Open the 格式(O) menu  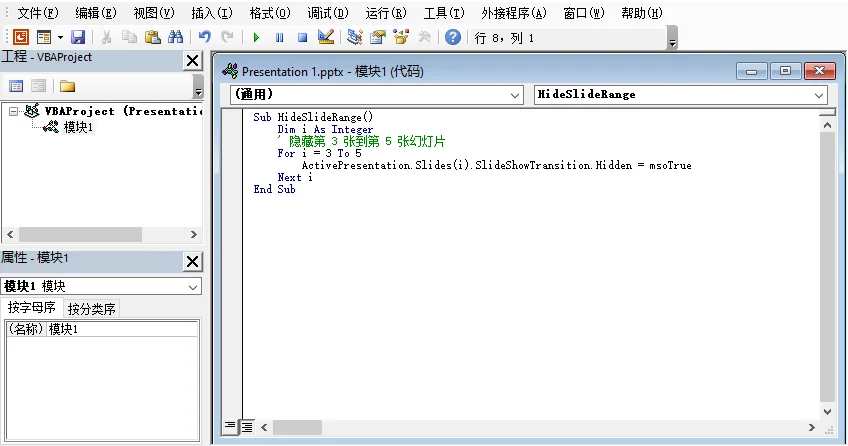270,13
